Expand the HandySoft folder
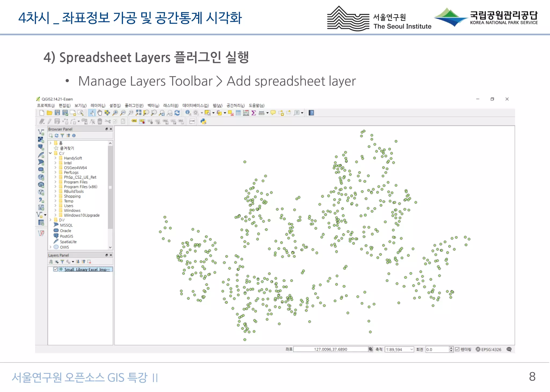The image size is (550, 392). pos(55,158)
